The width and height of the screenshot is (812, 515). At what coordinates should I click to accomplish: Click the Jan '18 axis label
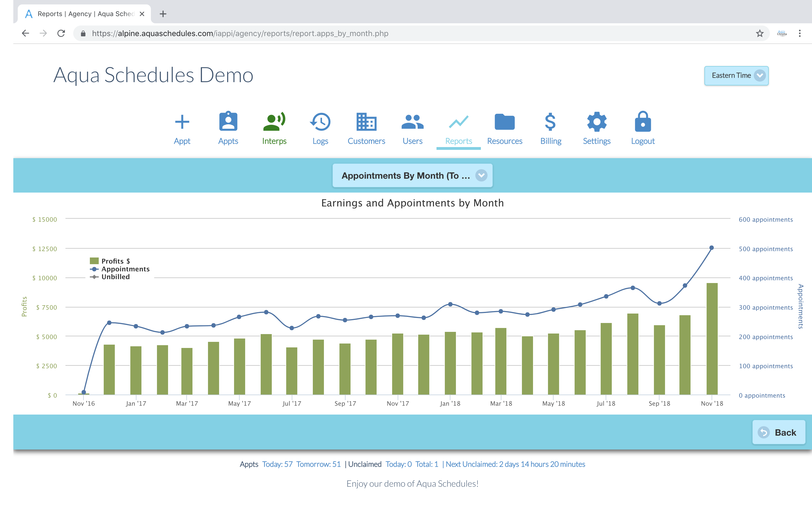450,403
